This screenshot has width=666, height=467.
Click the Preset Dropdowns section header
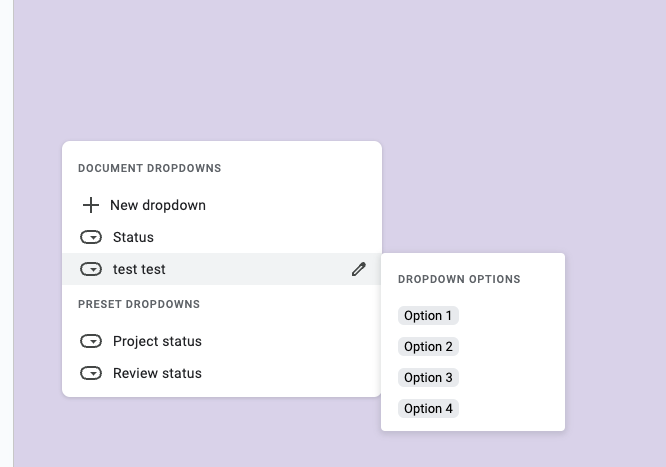[x=139, y=304]
